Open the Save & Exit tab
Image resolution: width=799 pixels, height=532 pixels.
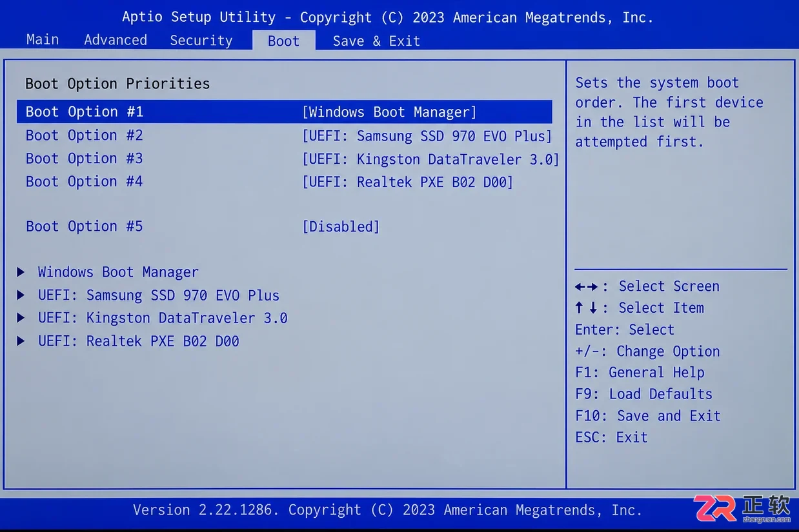(376, 41)
